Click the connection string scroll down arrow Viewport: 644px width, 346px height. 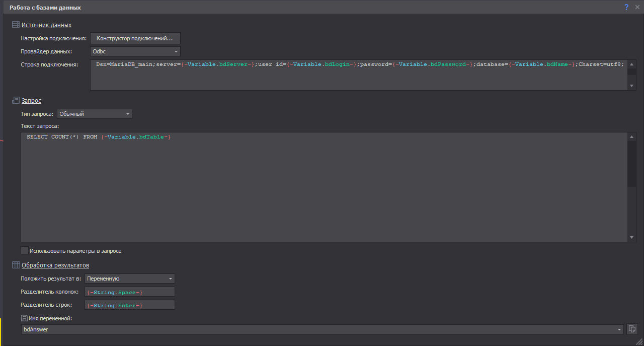(632, 86)
